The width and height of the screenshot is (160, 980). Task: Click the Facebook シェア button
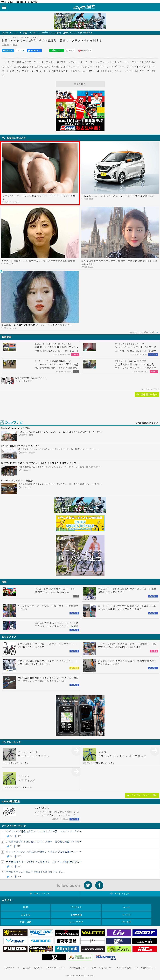tap(70, 51)
